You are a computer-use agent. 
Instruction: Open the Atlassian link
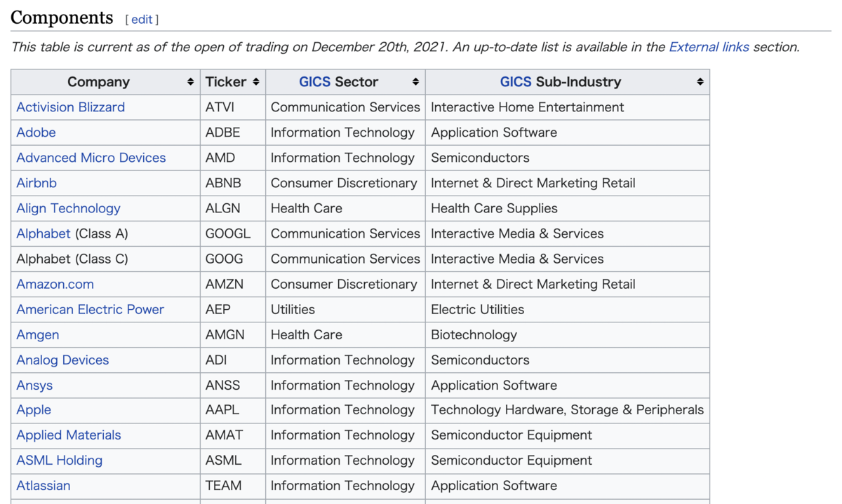[44, 486]
